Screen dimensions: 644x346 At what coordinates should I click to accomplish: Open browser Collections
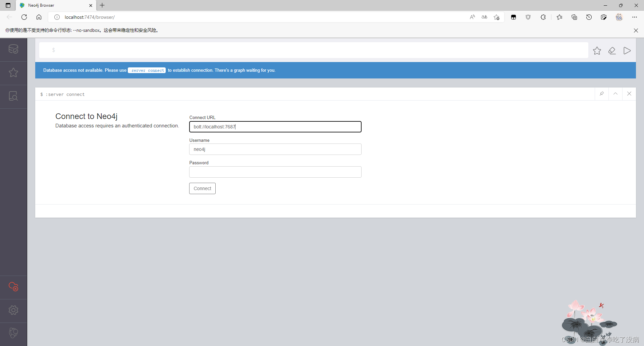click(x=574, y=17)
